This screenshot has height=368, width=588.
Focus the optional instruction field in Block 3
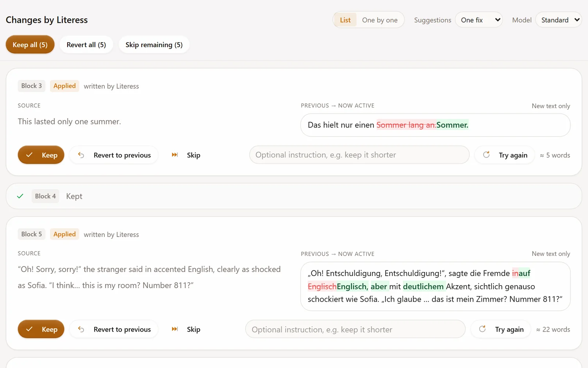click(x=359, y=155)
